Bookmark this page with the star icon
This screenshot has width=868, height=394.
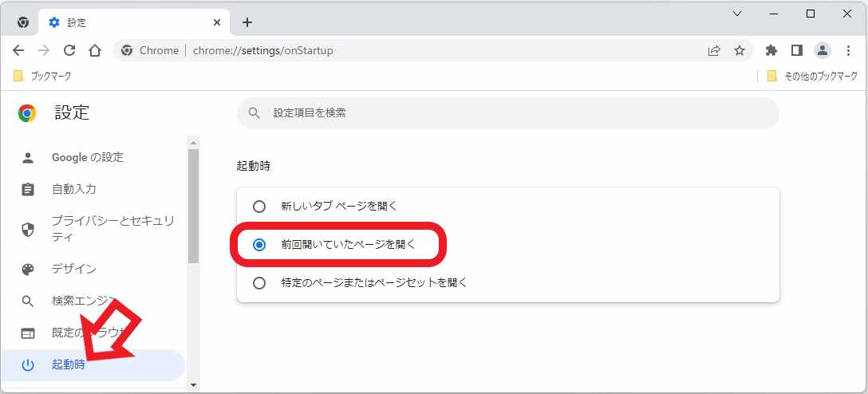(740, 50)
